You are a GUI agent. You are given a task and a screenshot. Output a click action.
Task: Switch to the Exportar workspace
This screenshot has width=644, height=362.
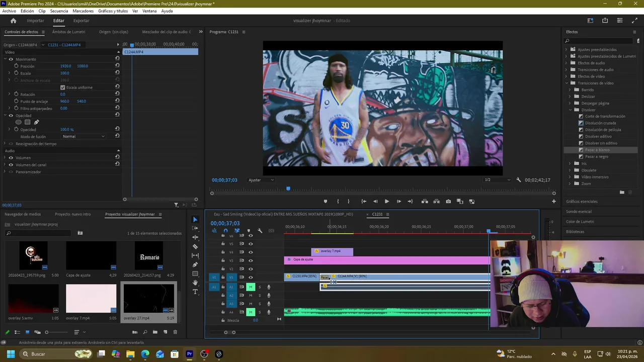point(82,21)
